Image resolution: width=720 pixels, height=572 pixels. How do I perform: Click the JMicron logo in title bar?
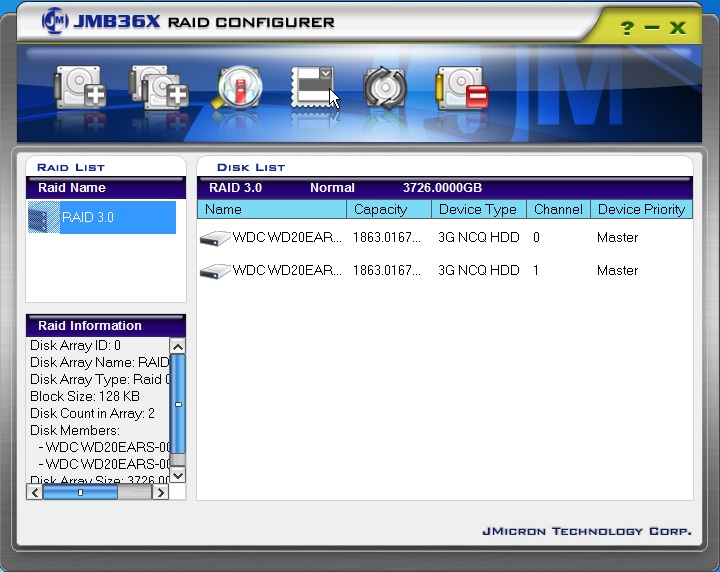[x=55, y=21]
